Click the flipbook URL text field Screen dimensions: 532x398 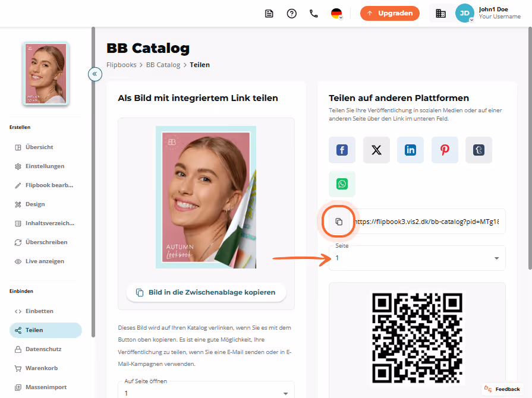426,222
